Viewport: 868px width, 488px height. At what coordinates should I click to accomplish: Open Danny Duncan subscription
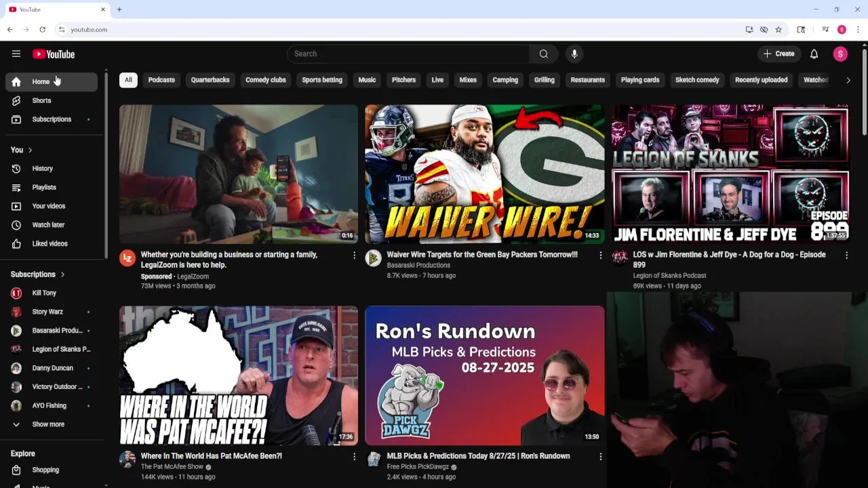click(x=52, y=368)
